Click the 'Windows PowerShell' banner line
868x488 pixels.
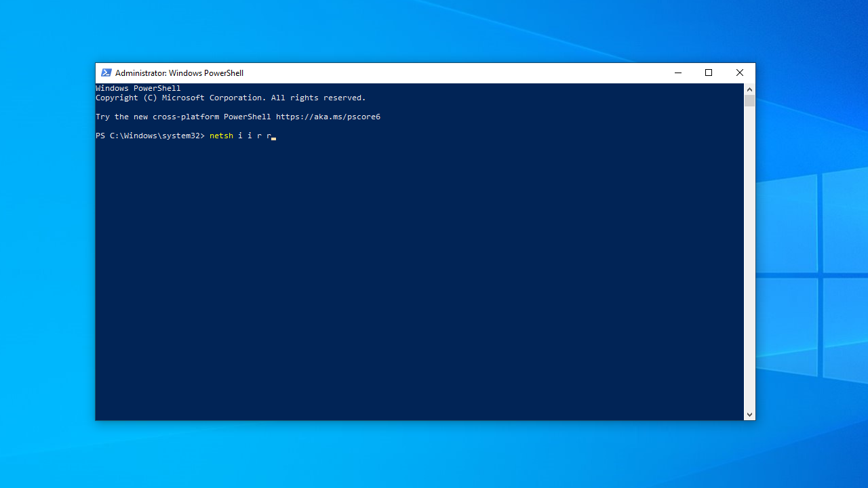point(138,89)
